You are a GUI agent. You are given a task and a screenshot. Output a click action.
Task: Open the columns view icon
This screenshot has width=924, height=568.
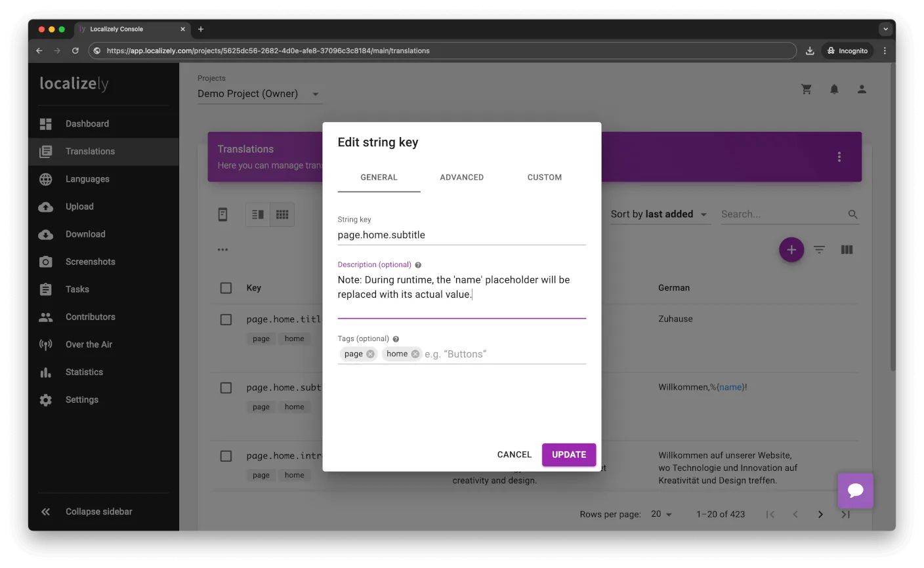coord(847,250)
